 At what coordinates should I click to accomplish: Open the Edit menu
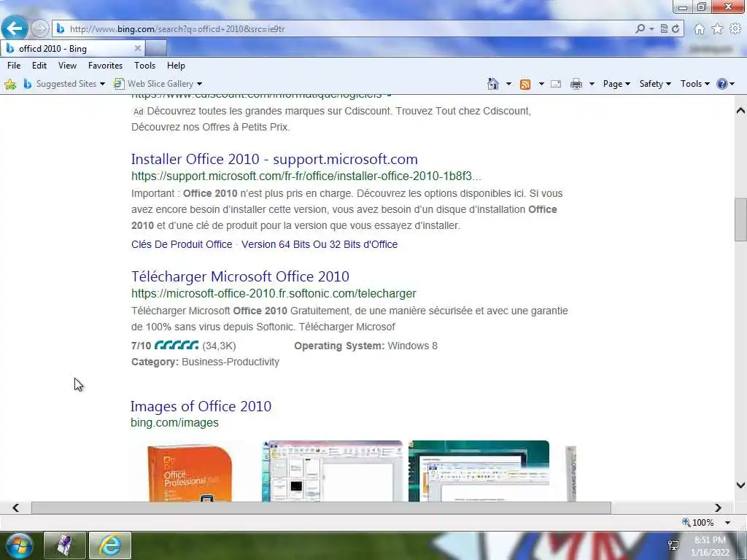[x=39, y=66]
